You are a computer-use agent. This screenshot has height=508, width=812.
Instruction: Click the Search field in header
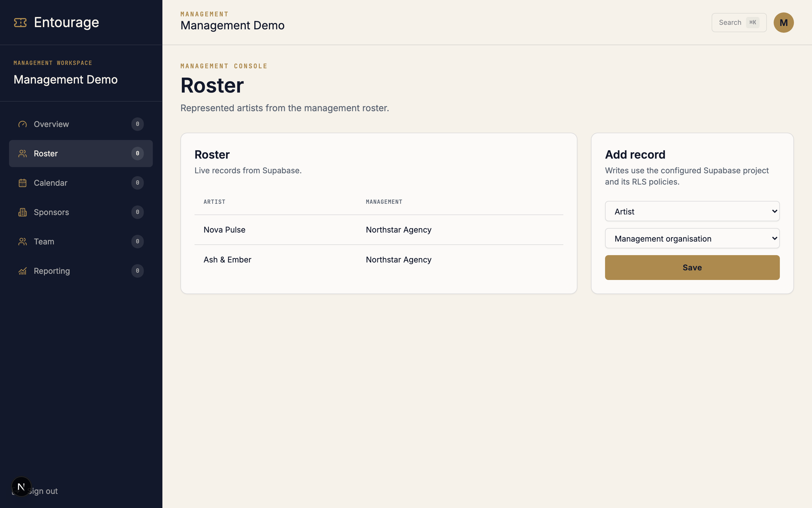739,23
